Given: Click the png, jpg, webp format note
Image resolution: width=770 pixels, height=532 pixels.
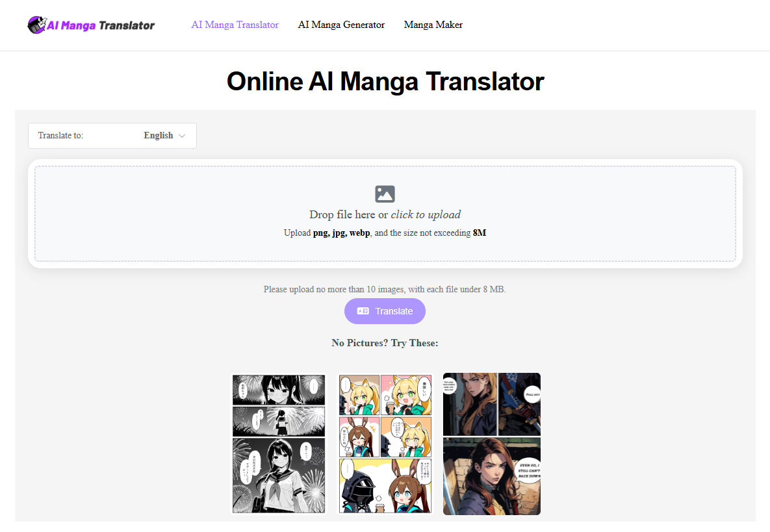Looking at the screenshot, I should 385,233.
